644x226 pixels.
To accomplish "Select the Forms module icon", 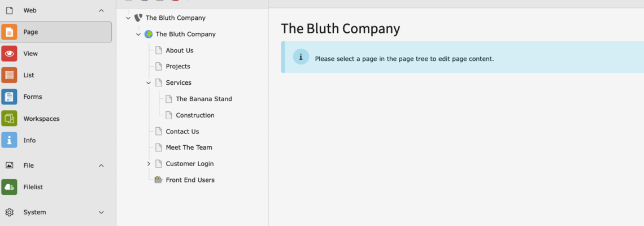I will click(9, 97).
